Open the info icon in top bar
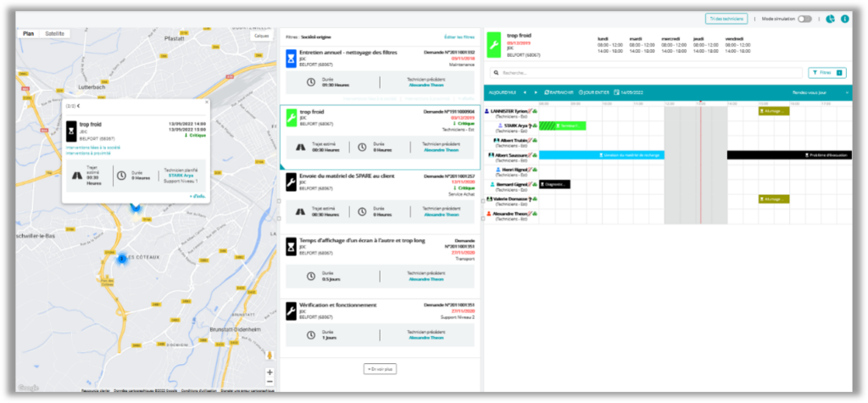868x403 pixels. 844,18
